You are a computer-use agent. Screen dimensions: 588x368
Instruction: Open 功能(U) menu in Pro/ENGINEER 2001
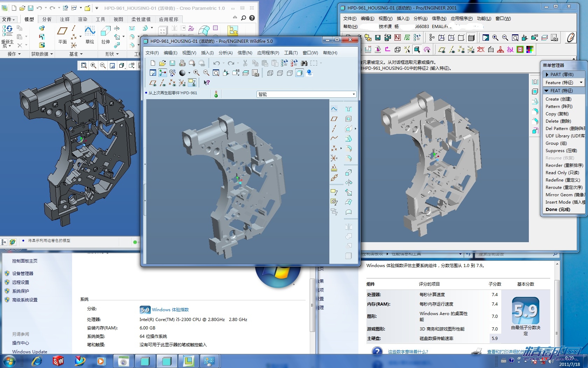[484, 19]
